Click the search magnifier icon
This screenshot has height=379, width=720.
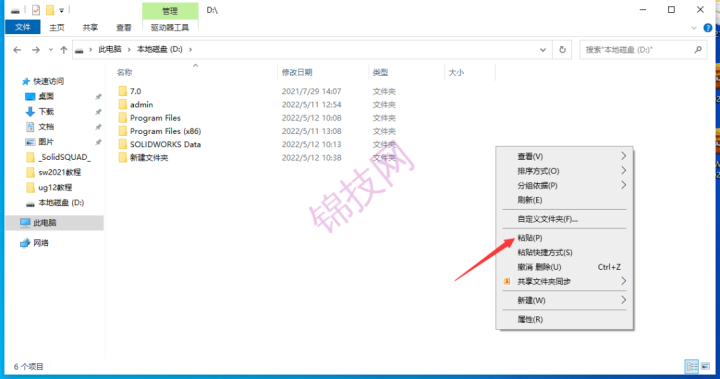click(698, 50)
